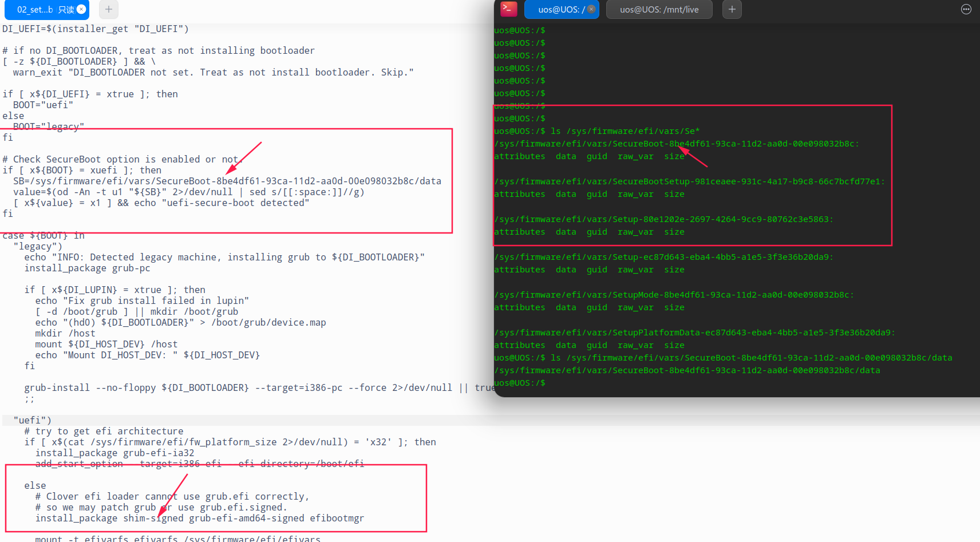
Task: Switch to the "uos@UOS: /mnt/live" terminal tab
Action: click(659, 9)
